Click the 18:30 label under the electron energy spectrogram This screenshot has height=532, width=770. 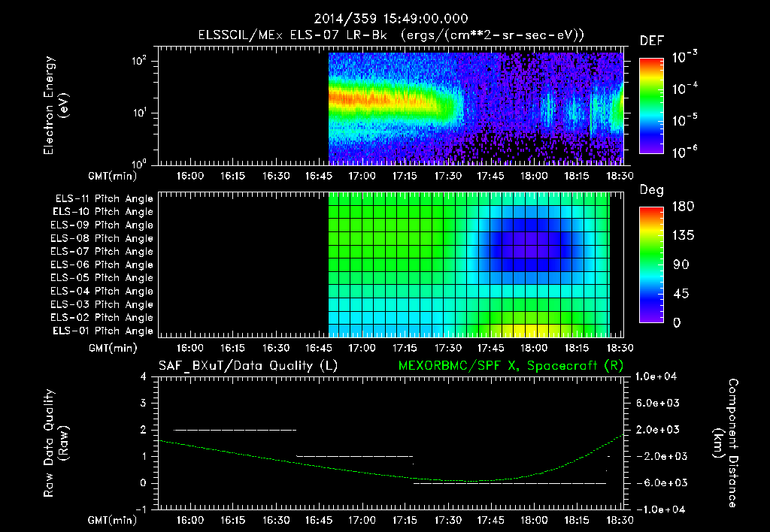(x=620, y=176)
